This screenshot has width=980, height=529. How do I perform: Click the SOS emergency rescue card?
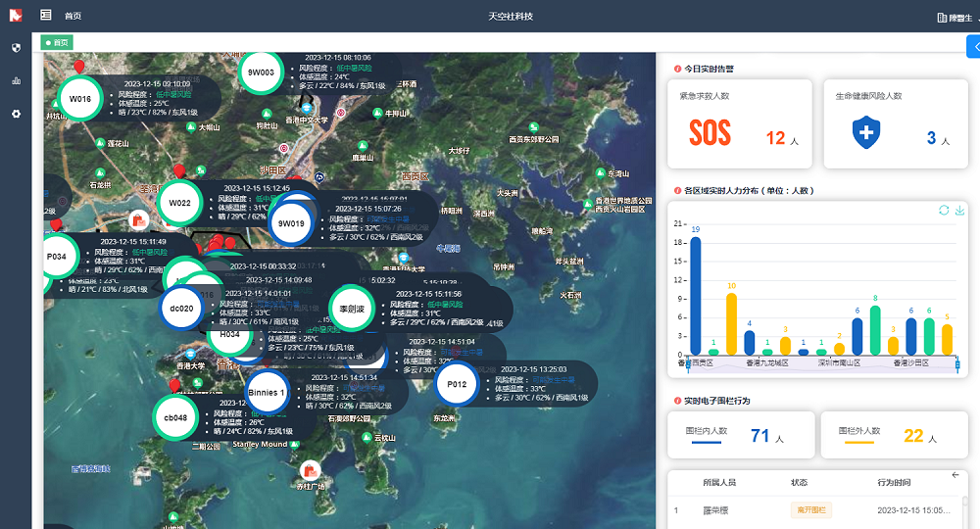click(739, 123)
